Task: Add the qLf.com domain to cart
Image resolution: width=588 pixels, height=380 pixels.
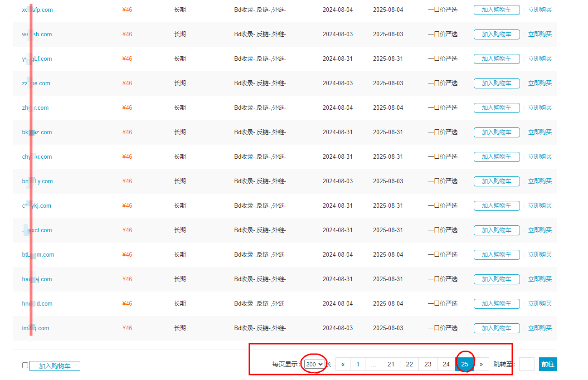Action: click(496, 58)
